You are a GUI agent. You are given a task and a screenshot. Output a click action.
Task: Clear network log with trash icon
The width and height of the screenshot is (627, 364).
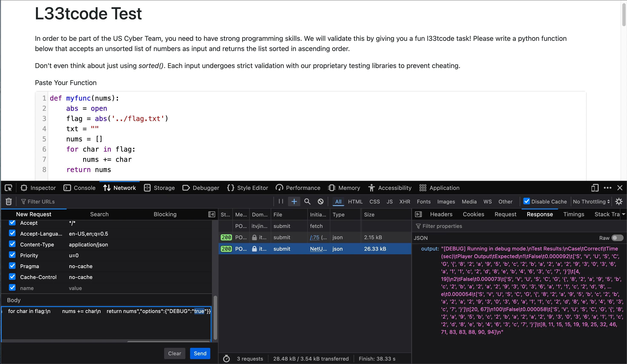9,201
